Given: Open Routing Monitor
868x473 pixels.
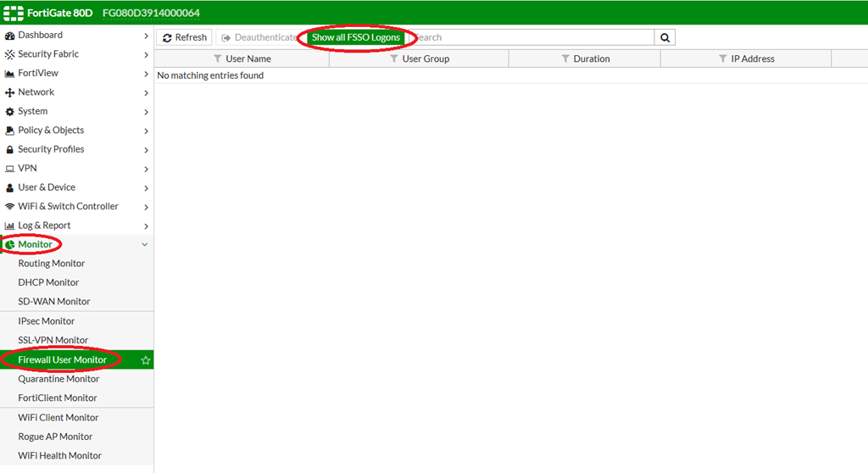Looking at the screenshot, I should coord(52,263).
